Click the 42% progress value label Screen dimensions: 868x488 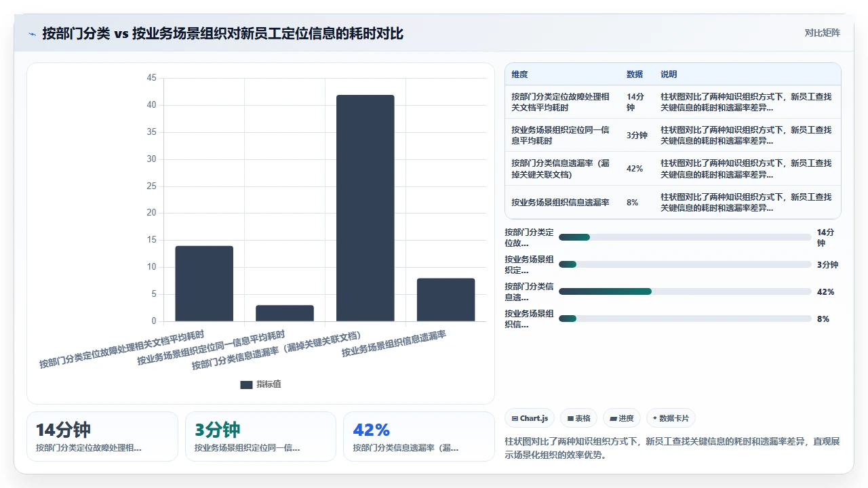pos(825,291)
